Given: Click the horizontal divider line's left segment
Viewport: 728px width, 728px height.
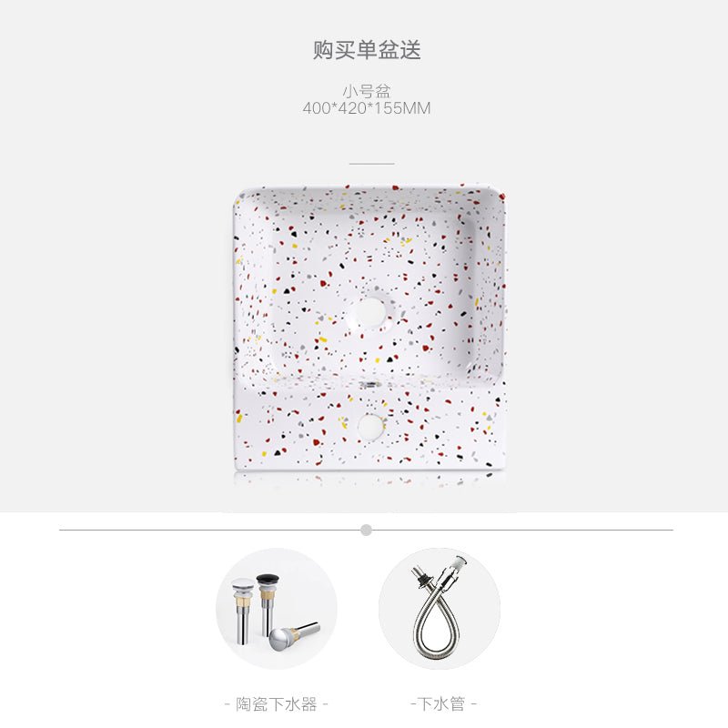Looking at the screenshot, I should [210, 530].
